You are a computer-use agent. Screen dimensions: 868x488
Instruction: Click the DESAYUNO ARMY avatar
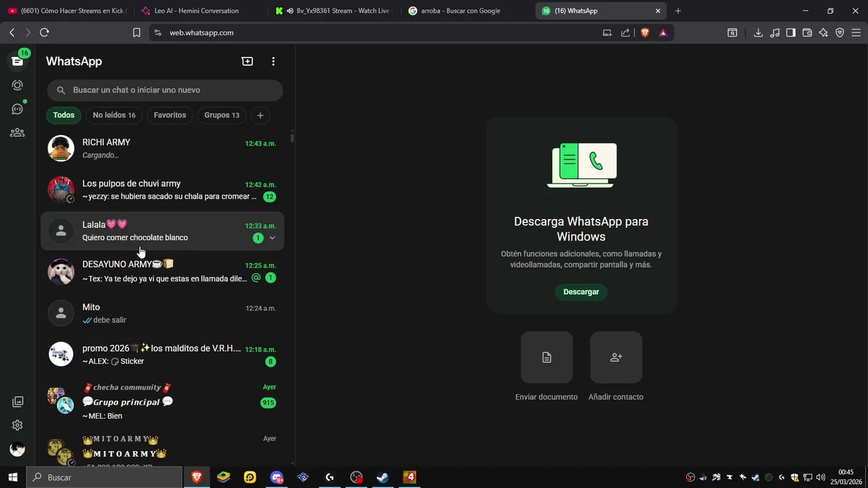[x=61, y=272]
